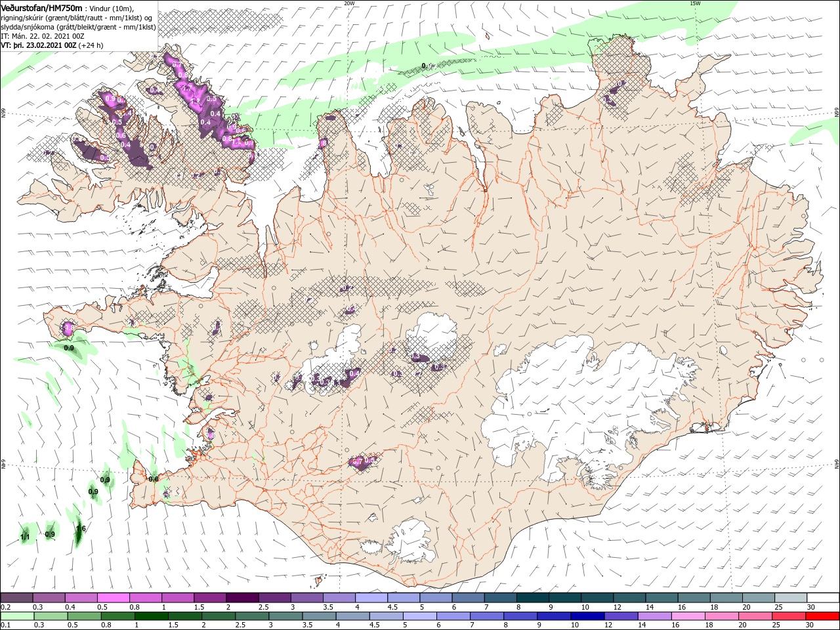The image size is (840, 630).
Task: Click the deep blue lower swatch labeled 10
Action: pos(587,616)
